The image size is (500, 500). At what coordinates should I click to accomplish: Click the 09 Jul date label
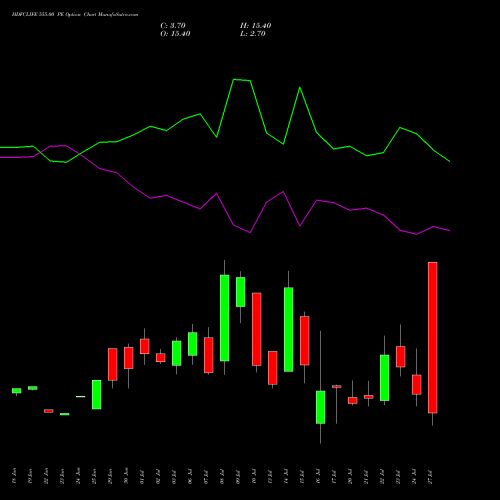click(x=238, y=476)
